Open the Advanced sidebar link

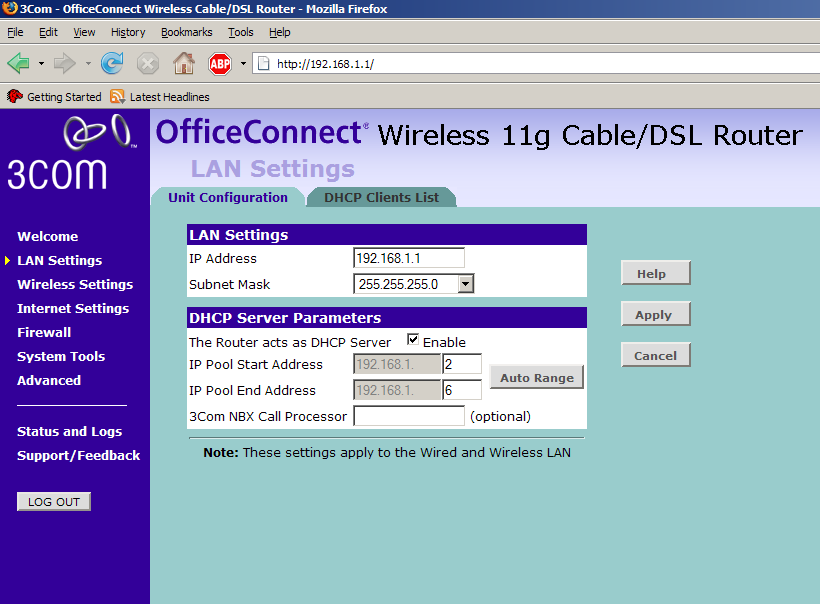49,381
